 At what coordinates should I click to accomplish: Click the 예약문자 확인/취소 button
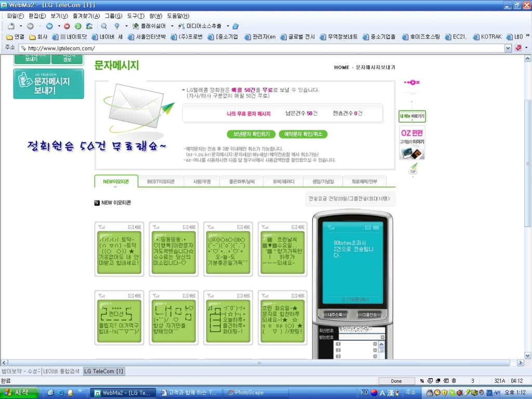click(303, 135)
